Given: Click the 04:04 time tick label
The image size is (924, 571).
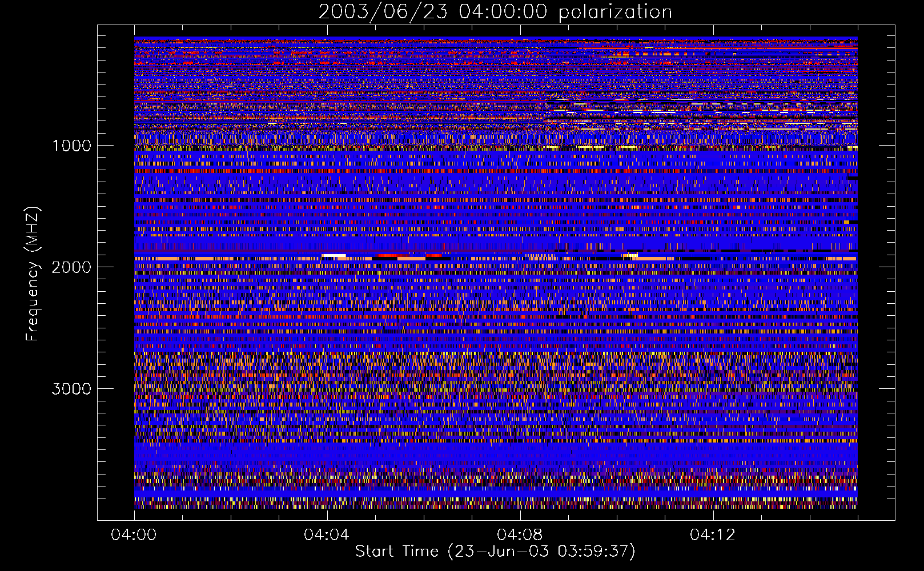Looking at the screenshot, I should click(x=327, y=535).
